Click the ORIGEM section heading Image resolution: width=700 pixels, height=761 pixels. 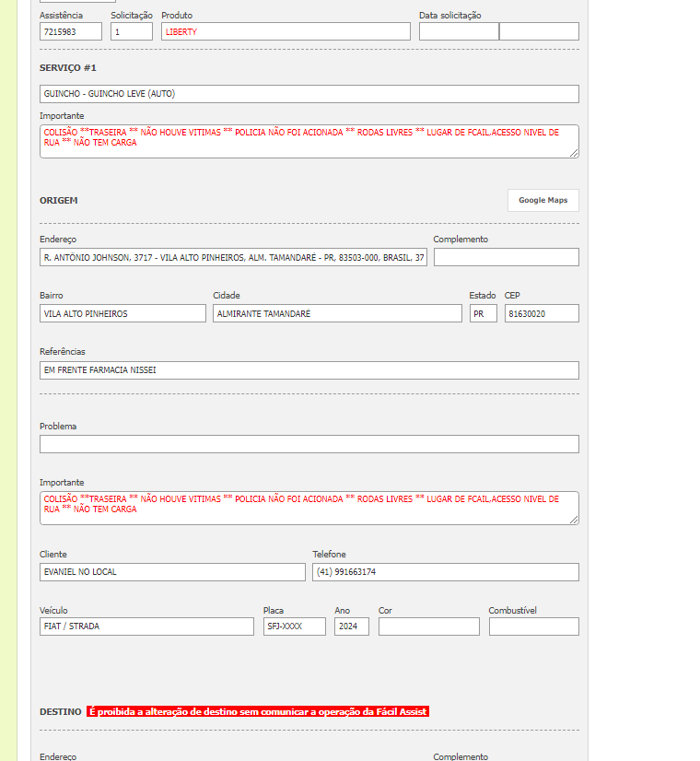[x=59, y=201]
